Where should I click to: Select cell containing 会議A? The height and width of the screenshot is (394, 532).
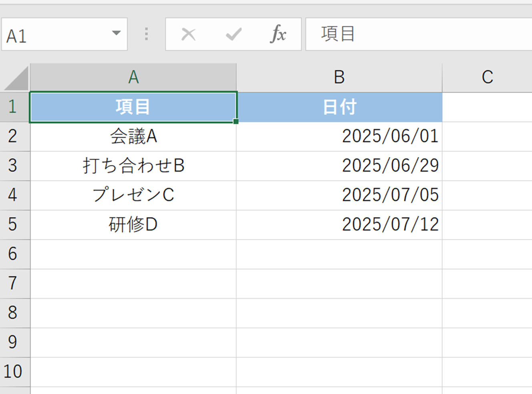coord(133,137)
